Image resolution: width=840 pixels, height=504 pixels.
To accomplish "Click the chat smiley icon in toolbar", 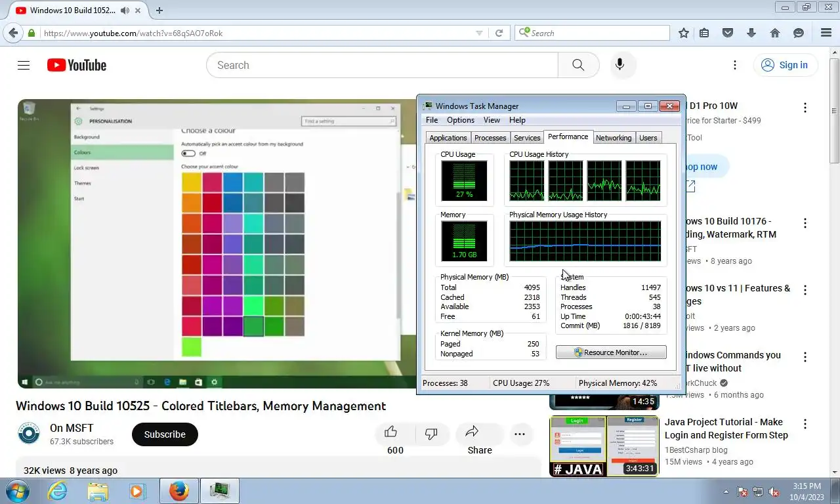I will point(799,33).
